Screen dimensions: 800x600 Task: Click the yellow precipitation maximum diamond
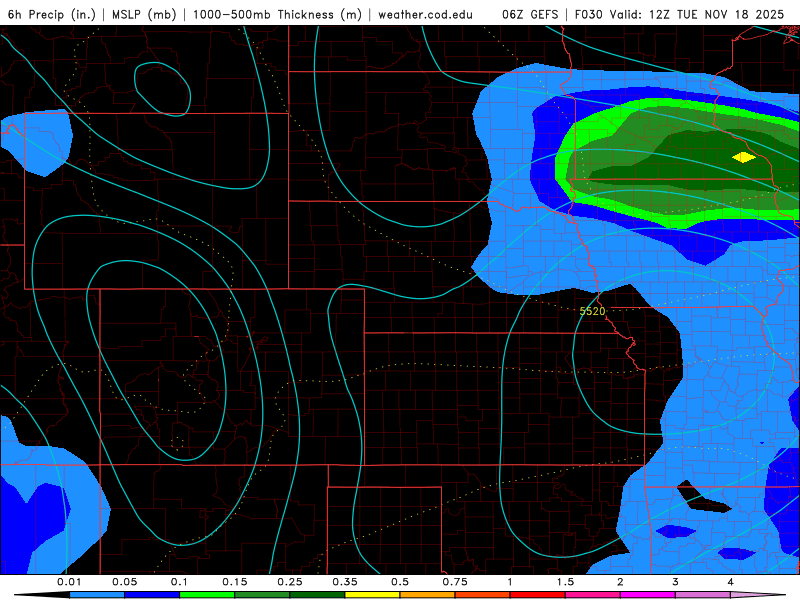pyautogui.click(x=744, y=157)
